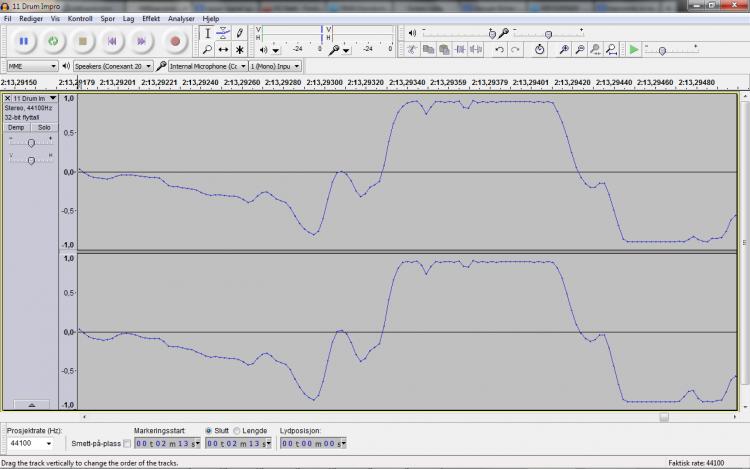Click the Cut scissors icon
Image resolution: width=750 pixels, height=469 pixels.
(412, 50)
